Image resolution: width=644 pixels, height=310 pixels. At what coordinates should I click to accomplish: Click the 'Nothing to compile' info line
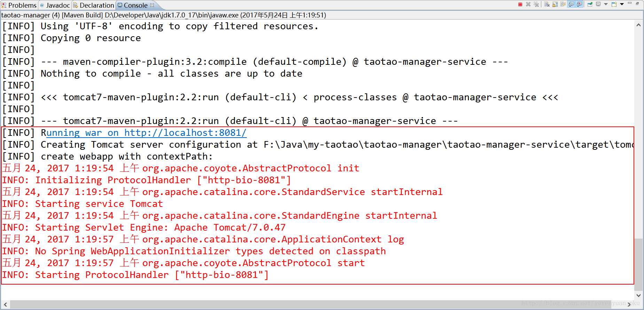(x=152, y=73)
